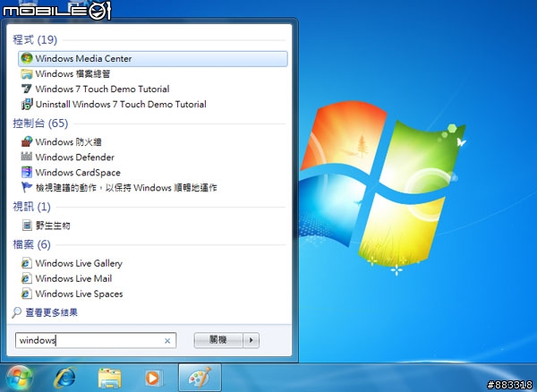This screenshot has width=537, height=392.
Task: Click the Windows CardSpace icon
Action: [27, 172]
